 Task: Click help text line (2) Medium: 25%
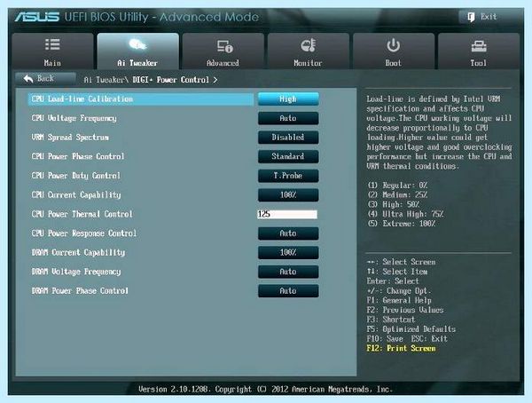(397, 194)
